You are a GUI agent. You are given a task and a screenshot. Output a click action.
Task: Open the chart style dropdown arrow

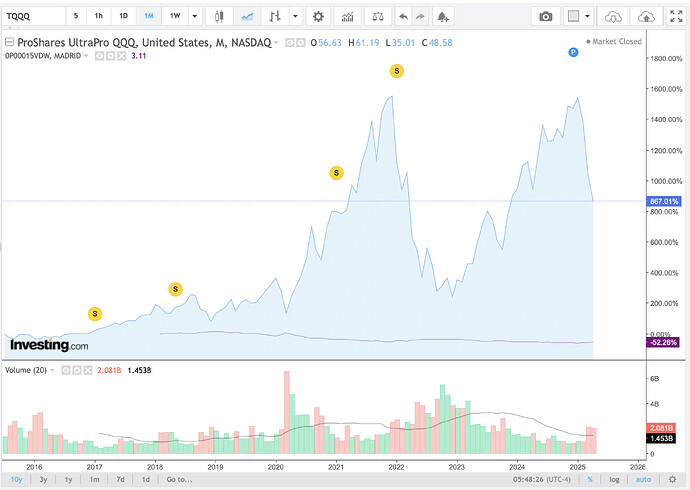tap(295, 17)
